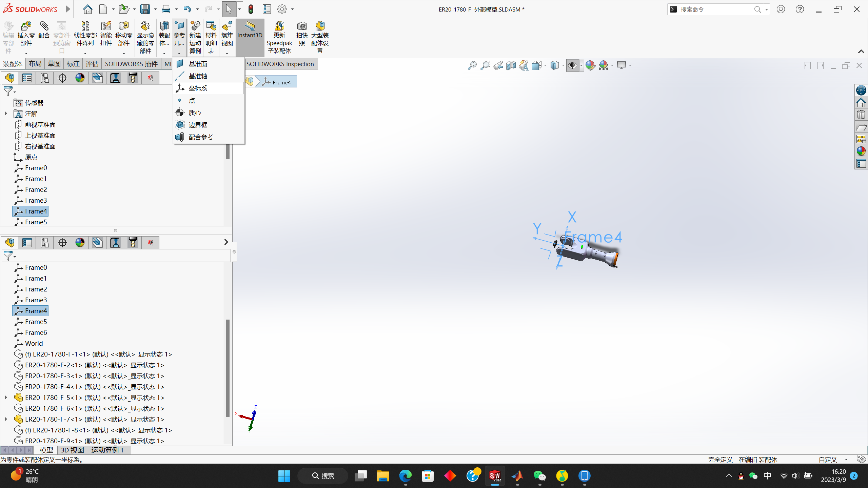
Task: Activate Instant3D in the ribbon
Action: coord(250,34)
